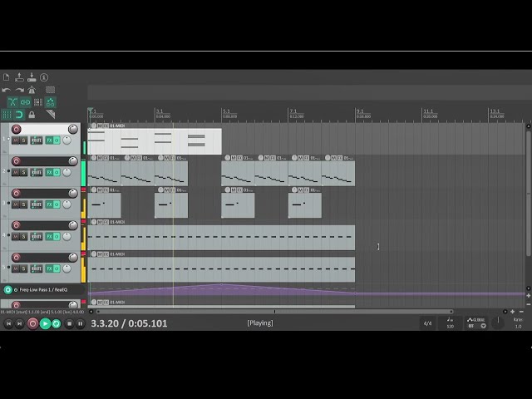Viewport: 532px width, 399px height.
Task: Save project with the download-arrow toolbar icon
Action: tap(32, 77)
